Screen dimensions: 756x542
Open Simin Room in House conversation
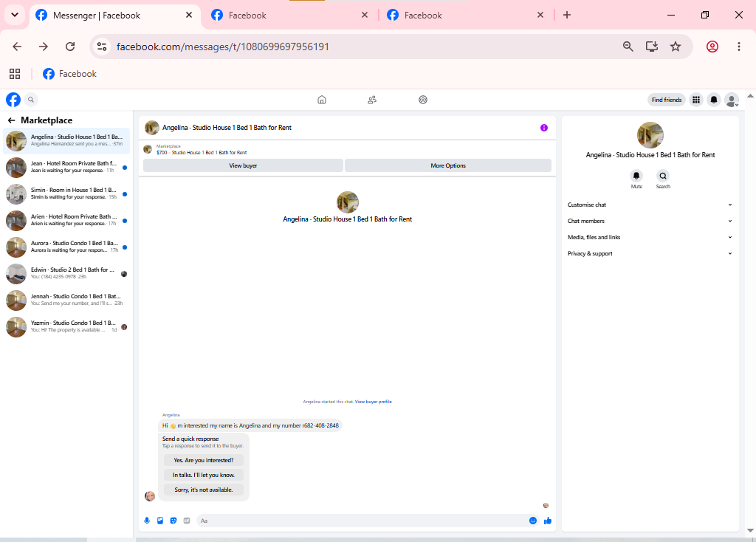click(x=66, y=194)
